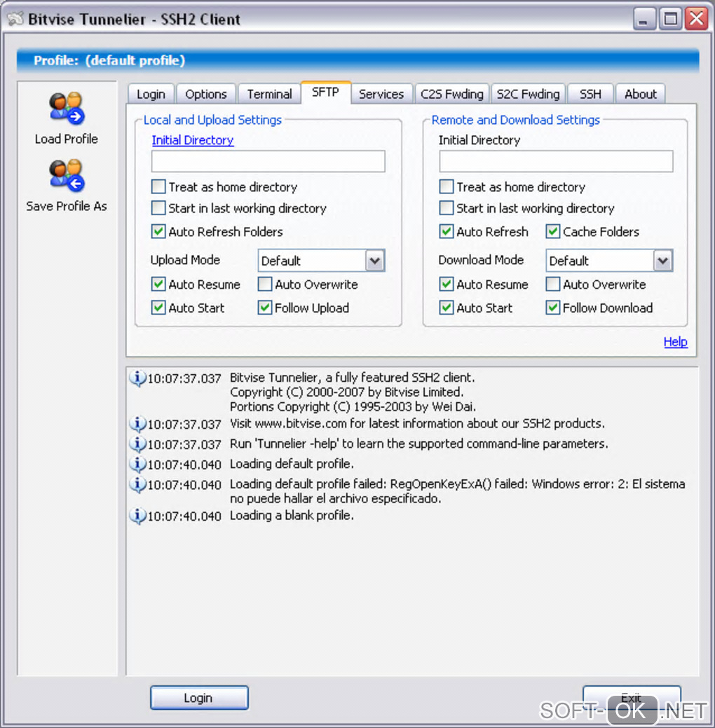This screenshot has width=715, height=728.
Task: Toggle upload Auto Resume checkbox
Action: 158,284
